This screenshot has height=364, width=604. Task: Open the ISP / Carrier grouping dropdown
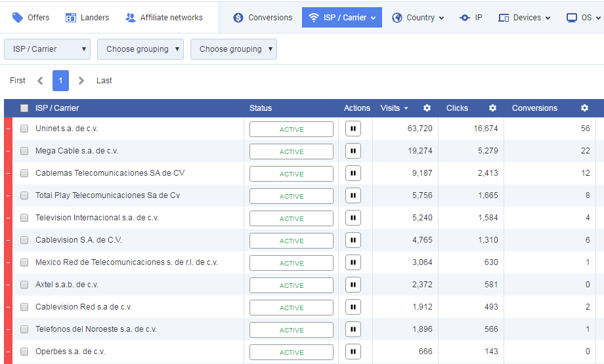pos(47,49)
